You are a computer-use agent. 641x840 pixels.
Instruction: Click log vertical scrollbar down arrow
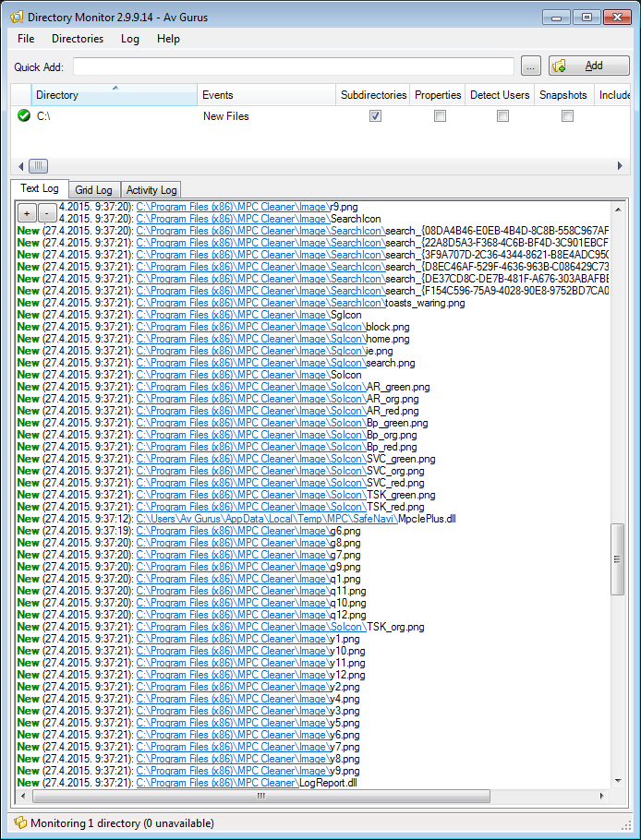617,781
